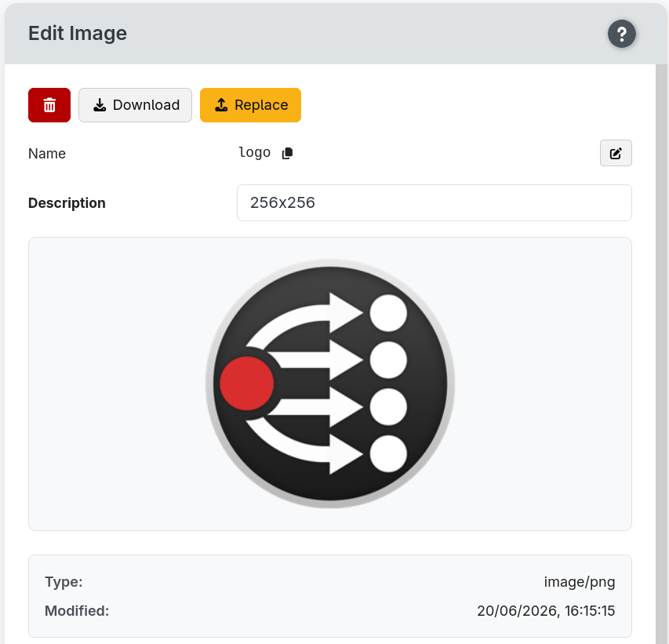The width and height of the screenshot is (669, 644).
Task: Select the 'Modified:' label
Action: [77, 611]
